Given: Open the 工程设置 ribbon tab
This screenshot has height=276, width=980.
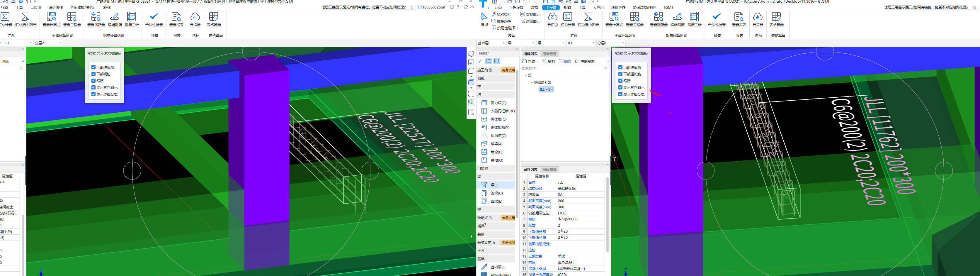Looking at the screenshot, I should pyautogui.click(x=516, y=7).
